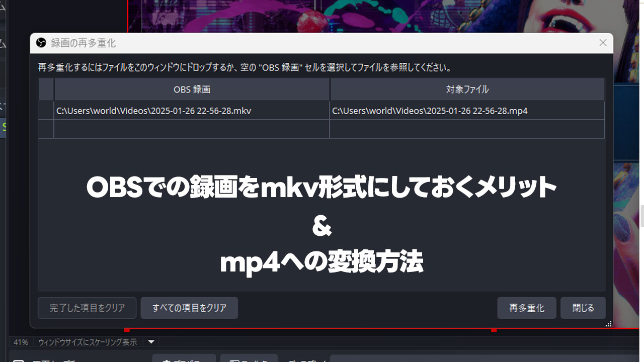The height and width of the screenshot is (362, 644).
Task: Click the 41% zoom value in the status bar
Action: [21, 342]
